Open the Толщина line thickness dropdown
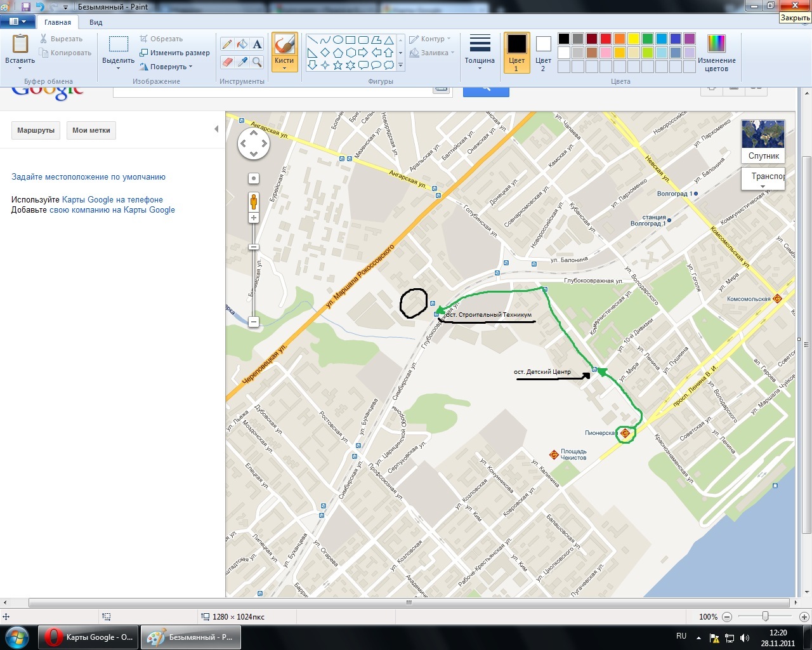 [480, 52]
